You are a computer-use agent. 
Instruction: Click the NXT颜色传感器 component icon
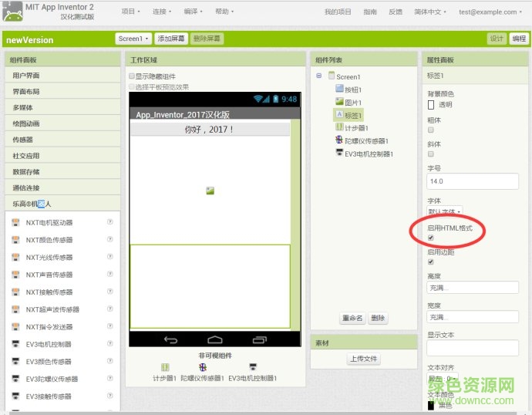(15, 240)
